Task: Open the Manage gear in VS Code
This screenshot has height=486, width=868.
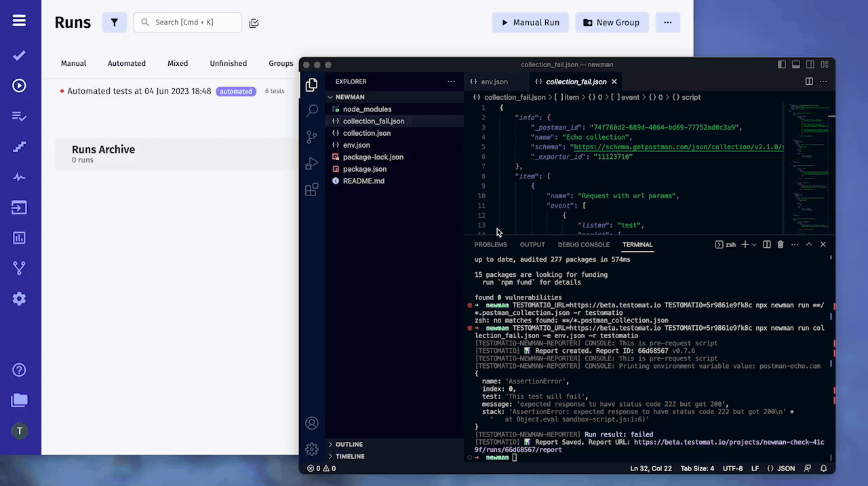Action: 312,449
